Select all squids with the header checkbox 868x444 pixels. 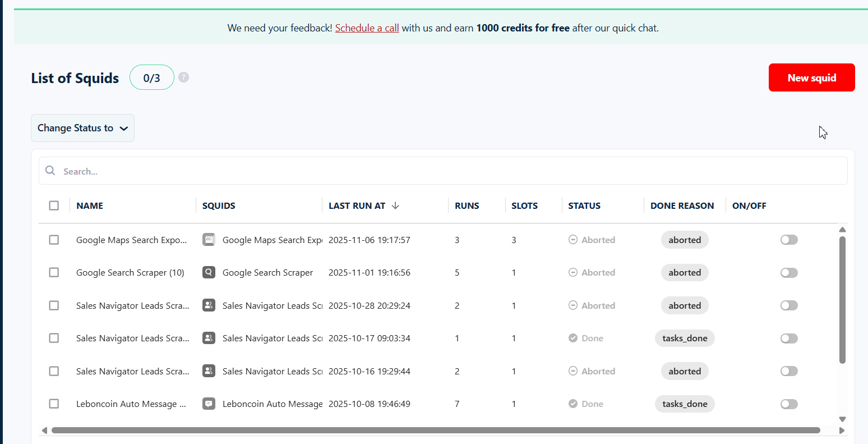[x=54, y=205]
